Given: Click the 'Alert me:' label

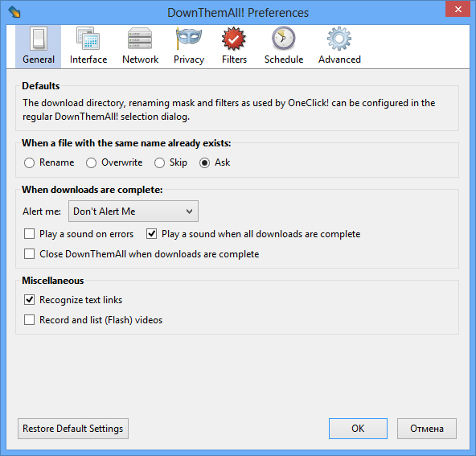Looking at the screenshot, I should [x=42, y=212].
